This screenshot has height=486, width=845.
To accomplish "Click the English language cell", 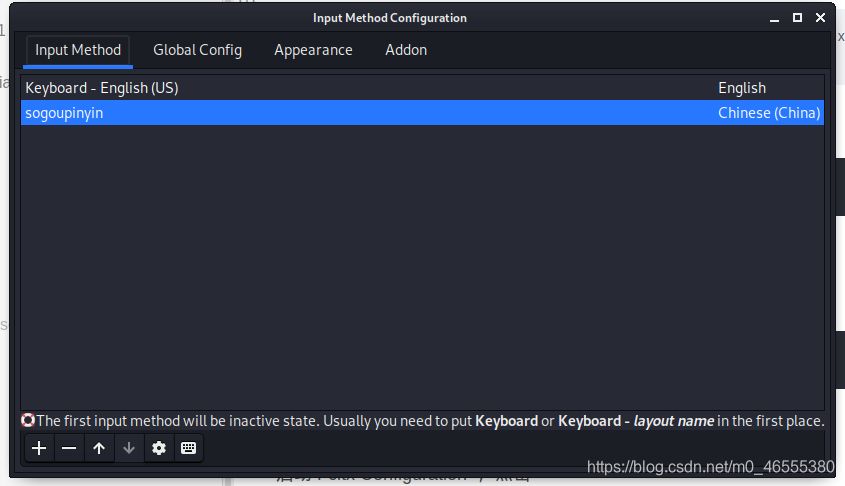I will pos(742,88).
